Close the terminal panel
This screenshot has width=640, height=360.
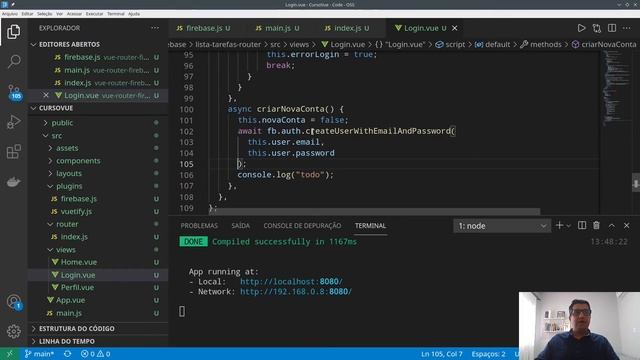pos(627,225)
